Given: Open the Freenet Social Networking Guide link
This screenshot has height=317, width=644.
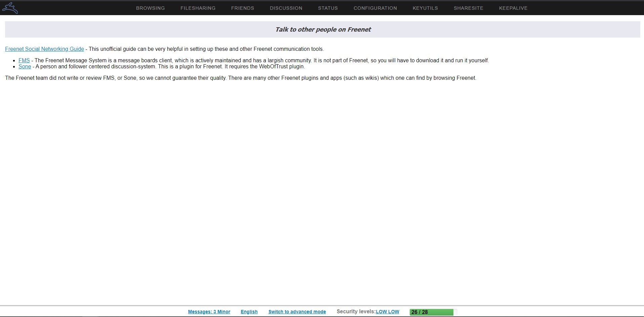Looking at the screenshot, I should click(x=44, y=49).
